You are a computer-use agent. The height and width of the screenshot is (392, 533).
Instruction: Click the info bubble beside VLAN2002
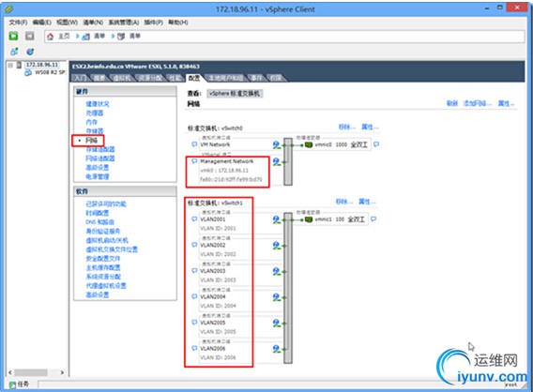pyautogui.click(x=194, y=245)
